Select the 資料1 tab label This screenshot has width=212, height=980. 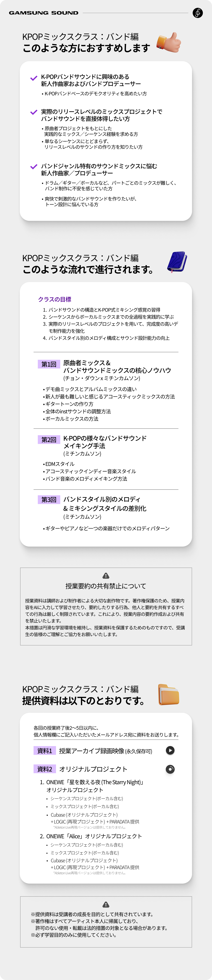click(x=45, y=751)
